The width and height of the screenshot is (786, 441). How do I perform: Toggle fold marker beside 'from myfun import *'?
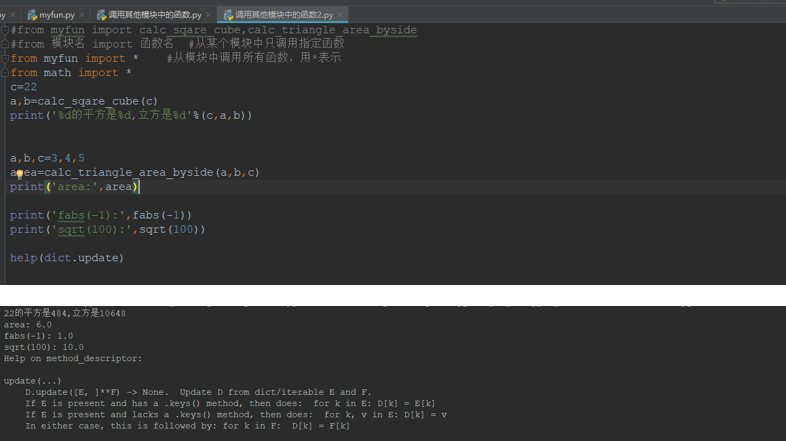click(5, 59)
